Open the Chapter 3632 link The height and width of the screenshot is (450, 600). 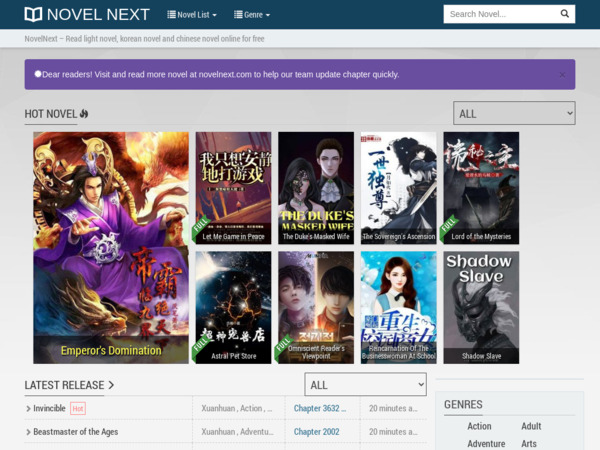(320, 408)
